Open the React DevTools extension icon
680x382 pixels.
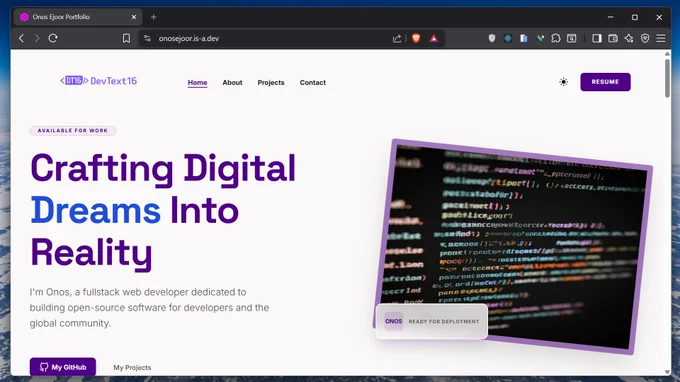click(x=507, y=38)
